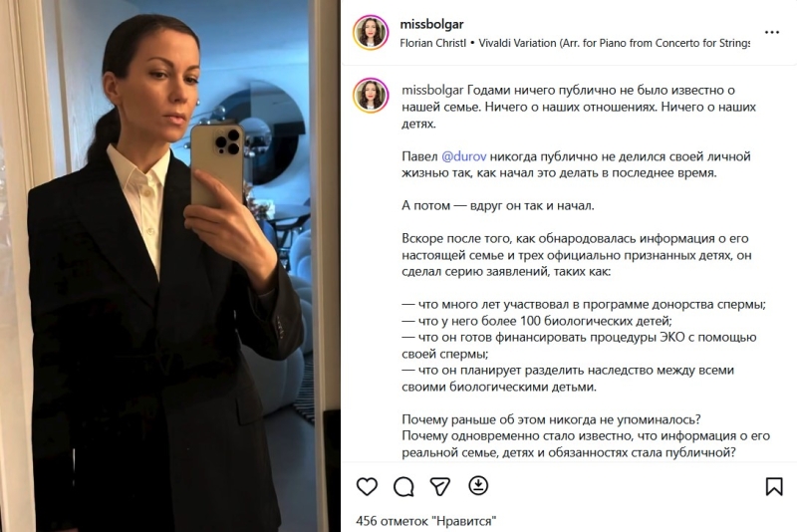Screen dimensions: 797x532
Task: Click the line about 100 biological children
Action: [x=537, y=321]
